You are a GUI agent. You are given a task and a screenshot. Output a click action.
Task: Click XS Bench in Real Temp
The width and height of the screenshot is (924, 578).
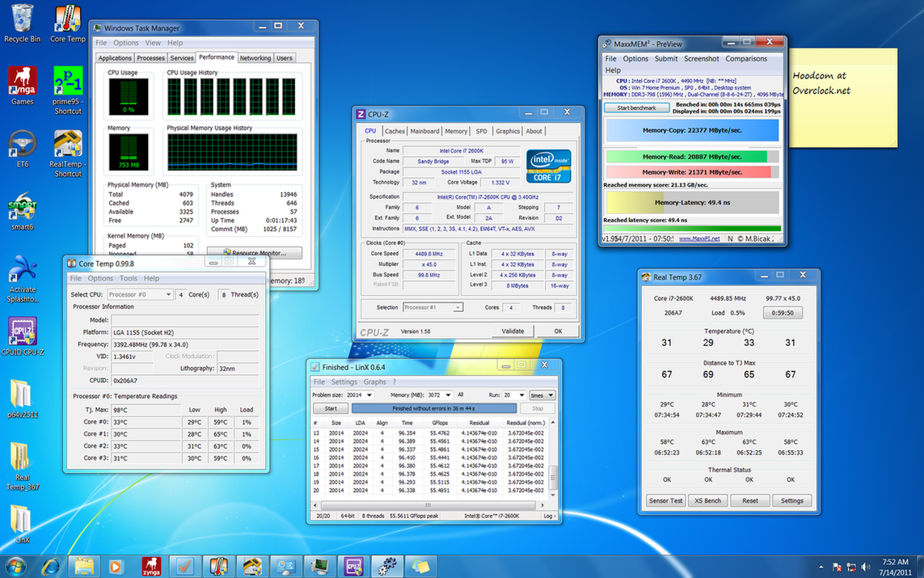[707, 501]
